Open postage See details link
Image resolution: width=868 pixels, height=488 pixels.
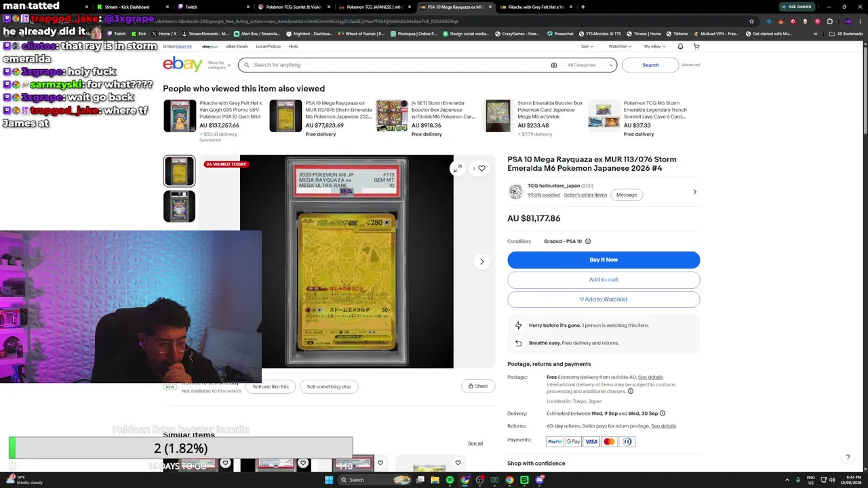tap(650, 378)
